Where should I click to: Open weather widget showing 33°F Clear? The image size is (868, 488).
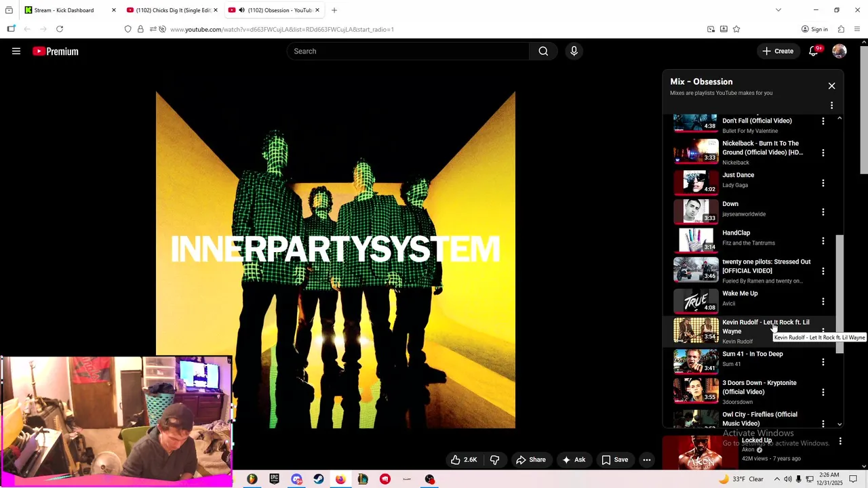[x=741, y=479]
